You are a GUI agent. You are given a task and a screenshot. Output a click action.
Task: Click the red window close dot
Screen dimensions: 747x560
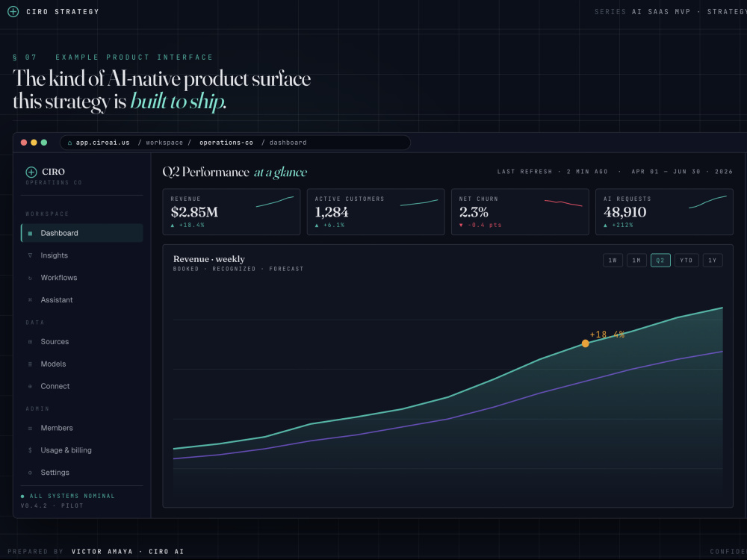click(24, 143)
